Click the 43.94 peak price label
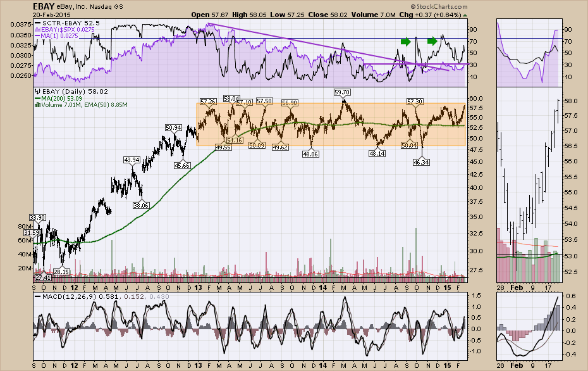 coord(132,160)
